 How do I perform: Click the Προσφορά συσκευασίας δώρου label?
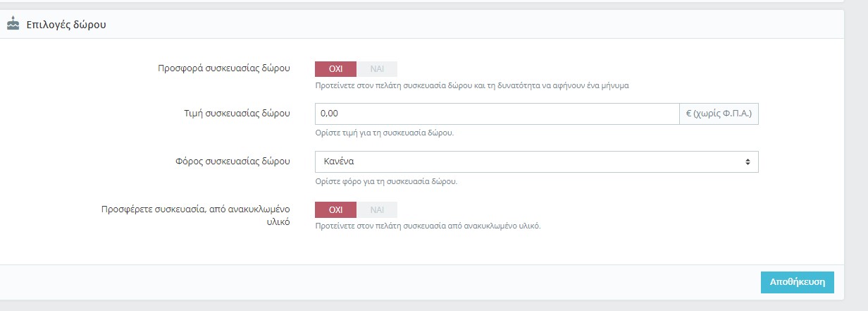pos(224,69)
